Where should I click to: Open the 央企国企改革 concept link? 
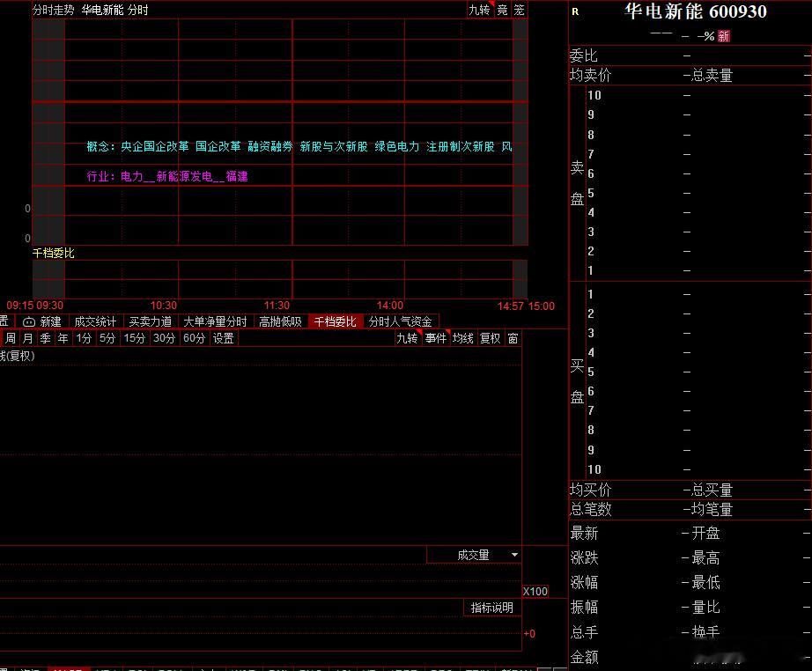155,146
